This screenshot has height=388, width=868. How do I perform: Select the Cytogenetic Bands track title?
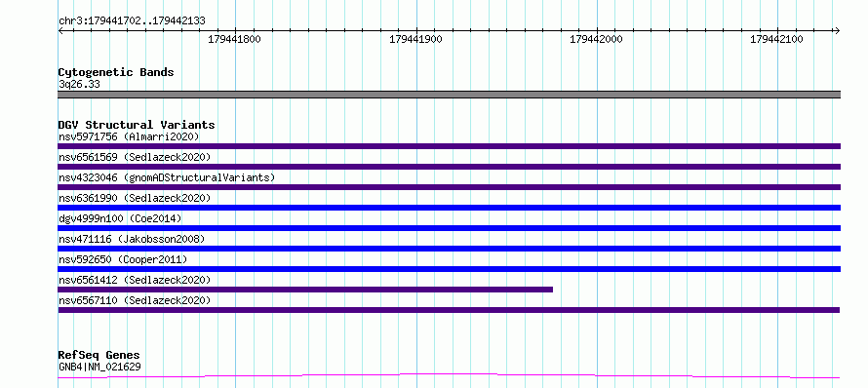click(116, 72)
